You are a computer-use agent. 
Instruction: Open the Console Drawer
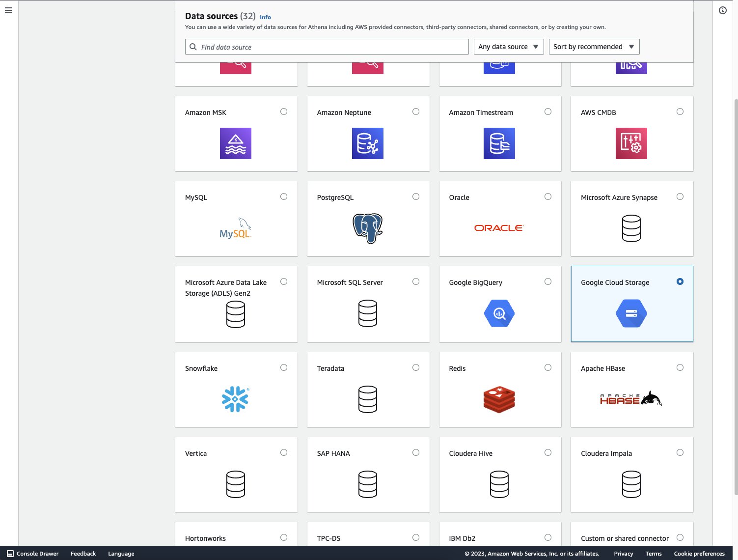click(33, 554)
